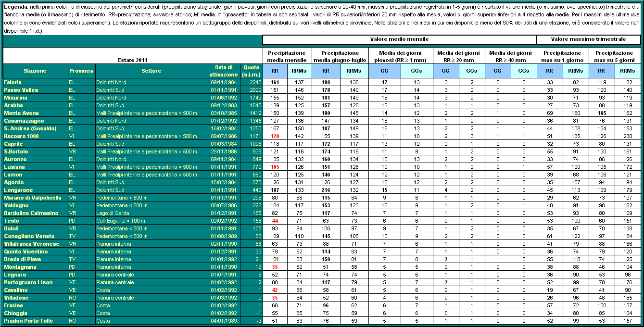Click the Valore medio mensile header

[399, 39]
